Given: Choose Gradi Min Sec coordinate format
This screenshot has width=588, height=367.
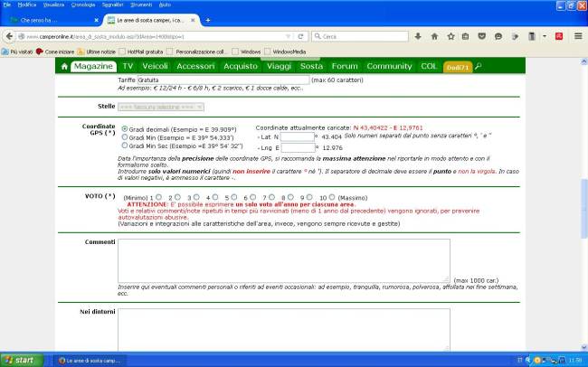Looking at the screenshot, I should [x=125, y=145].
